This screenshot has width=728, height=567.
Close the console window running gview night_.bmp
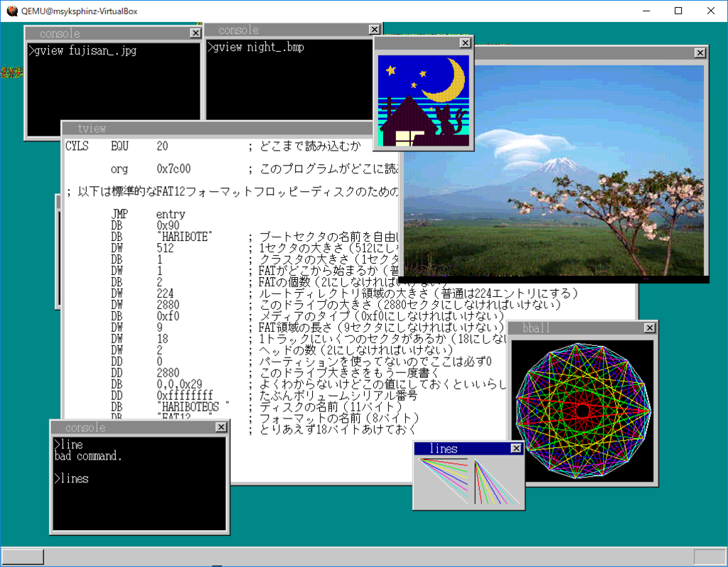tap(374, 30)
